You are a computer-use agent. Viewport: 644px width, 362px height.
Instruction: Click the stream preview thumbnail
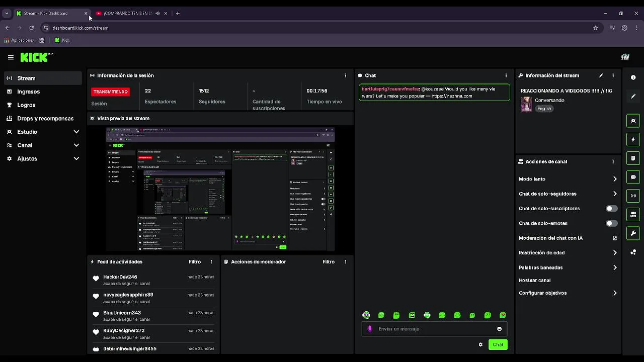pos(220,189)
